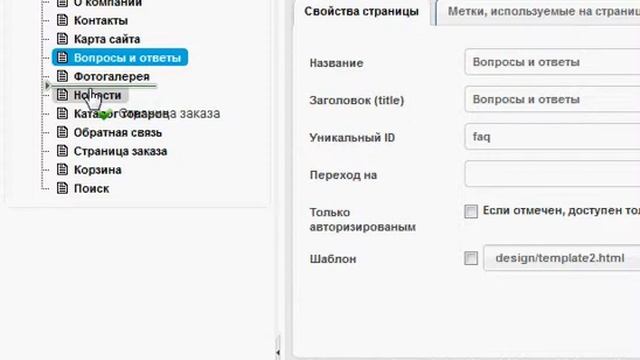Collapse the left panel via splitter arrow

[x=278, y=351]
